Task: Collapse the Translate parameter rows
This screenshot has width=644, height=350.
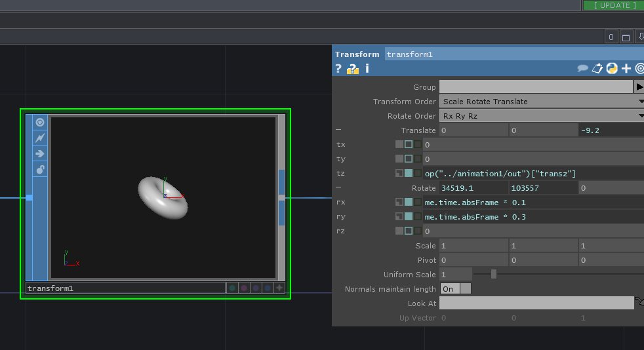Action: (x=338, y=130)
